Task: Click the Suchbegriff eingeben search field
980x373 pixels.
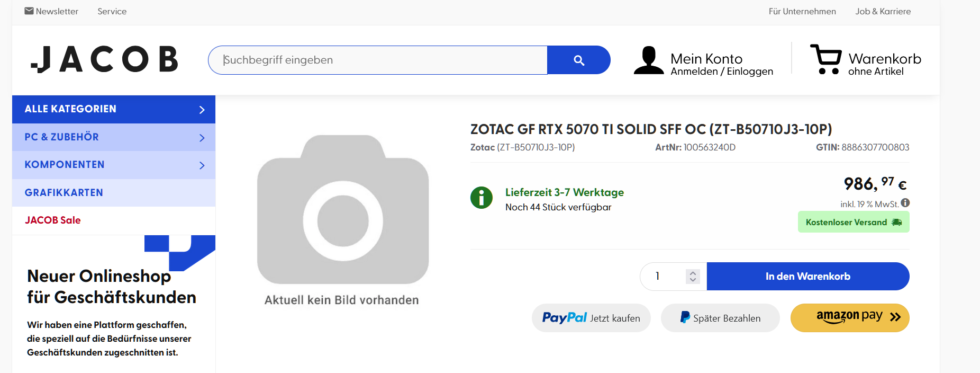Action: [378, 60]
